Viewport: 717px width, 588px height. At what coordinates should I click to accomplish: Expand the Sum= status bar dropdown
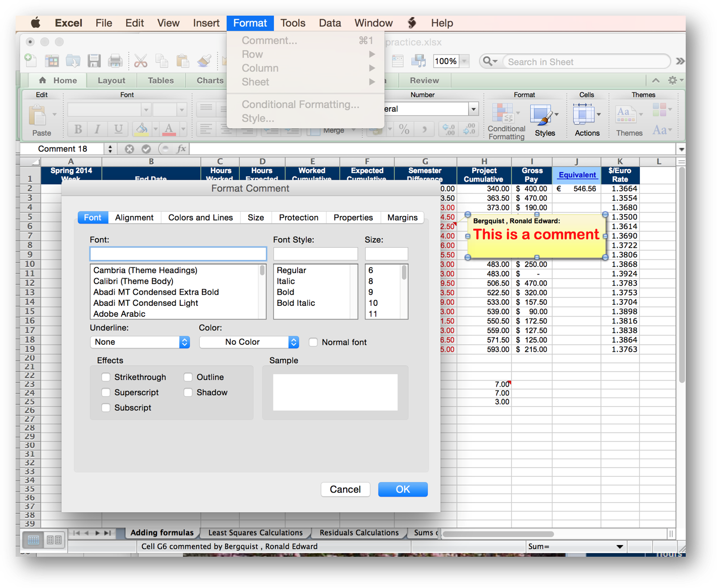[x=620, y=547]
